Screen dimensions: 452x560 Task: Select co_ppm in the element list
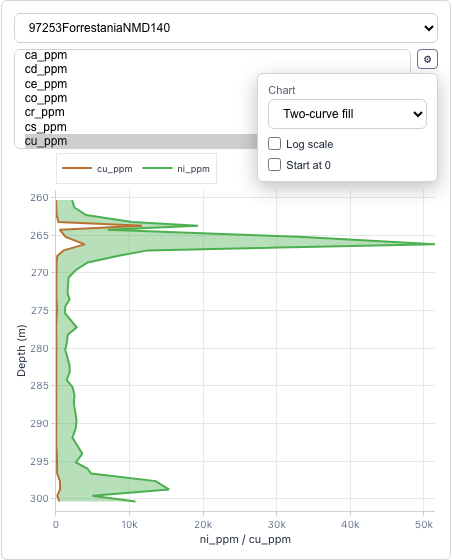coord(46,98)
